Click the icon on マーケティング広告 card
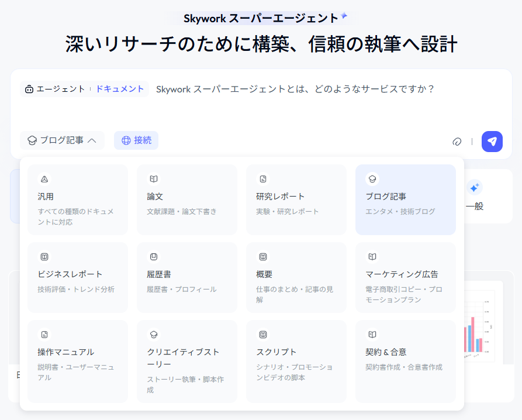Screen dimensions: 522x420 click(x=372, y=257)
